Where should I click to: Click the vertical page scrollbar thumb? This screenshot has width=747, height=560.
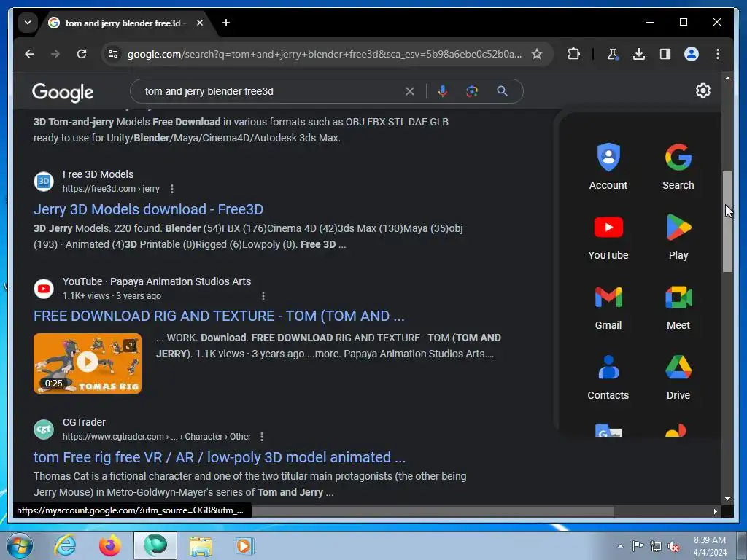click(727, 222)
